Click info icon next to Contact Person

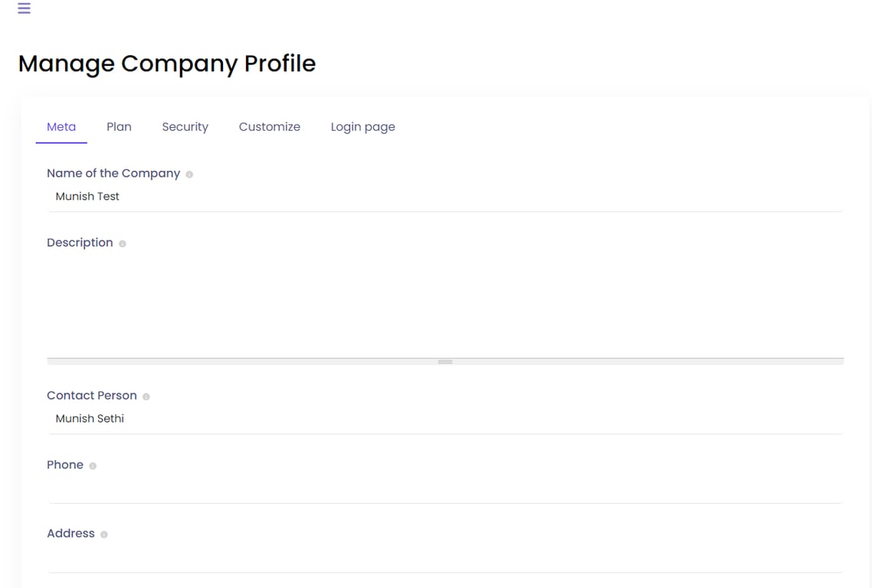point(146,397)
